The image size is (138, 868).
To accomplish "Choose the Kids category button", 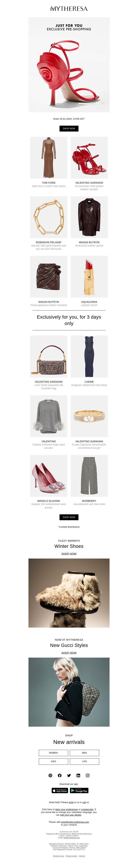I will 53,762.
